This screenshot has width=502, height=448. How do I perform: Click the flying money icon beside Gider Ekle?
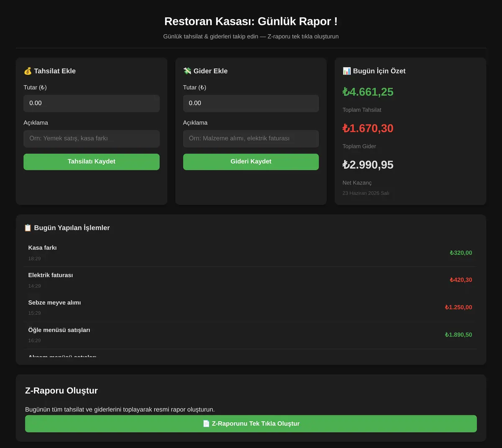point(187,71)
